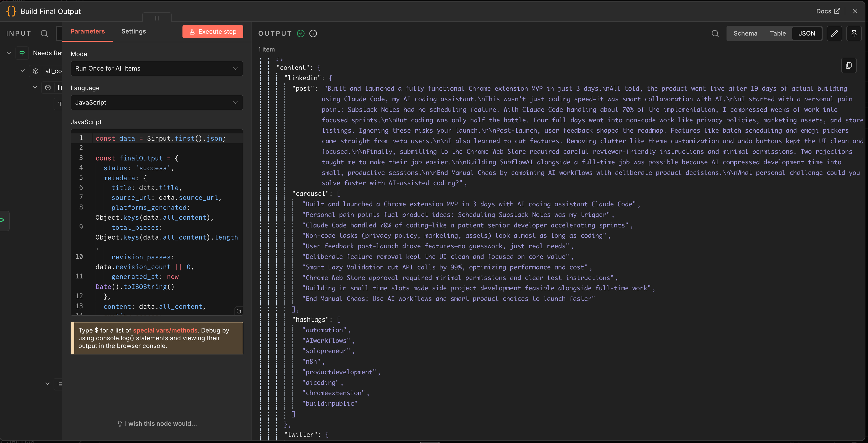Screen dimensions: 868x443
Task: Run the Execute step button
Action: click(x=213, y=32)
